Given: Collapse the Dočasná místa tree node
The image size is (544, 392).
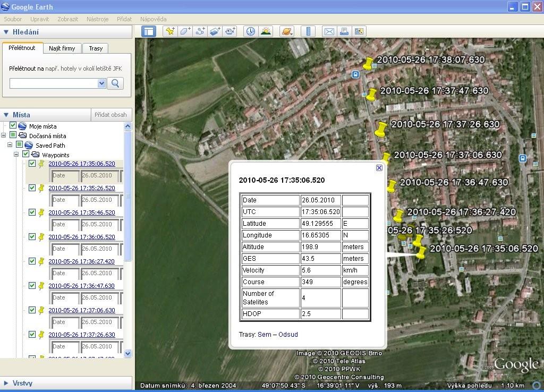Looking at the screenshot, I should coord(4,135).
